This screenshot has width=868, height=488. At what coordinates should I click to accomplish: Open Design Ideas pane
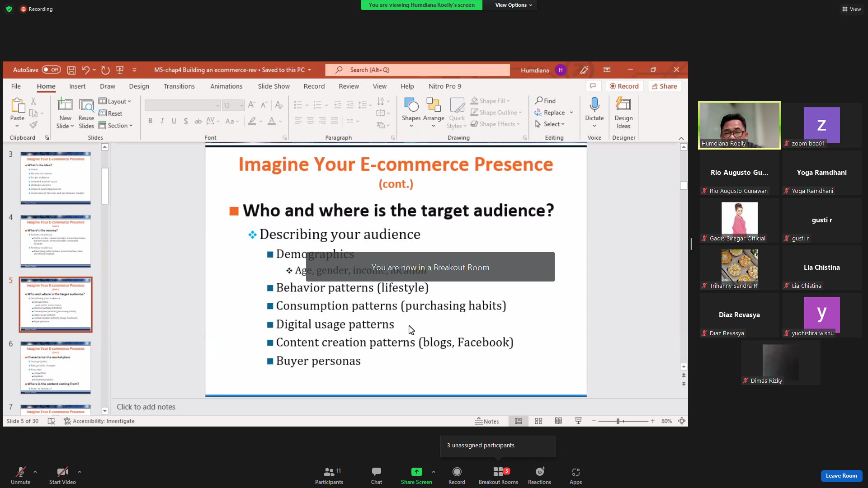(623, 113)
